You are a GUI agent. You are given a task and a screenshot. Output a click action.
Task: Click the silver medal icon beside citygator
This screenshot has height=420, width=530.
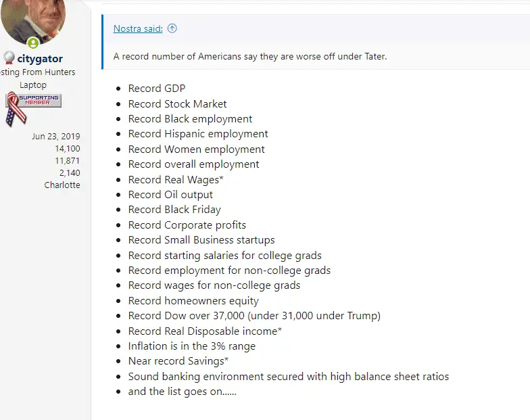pos(9,58)
